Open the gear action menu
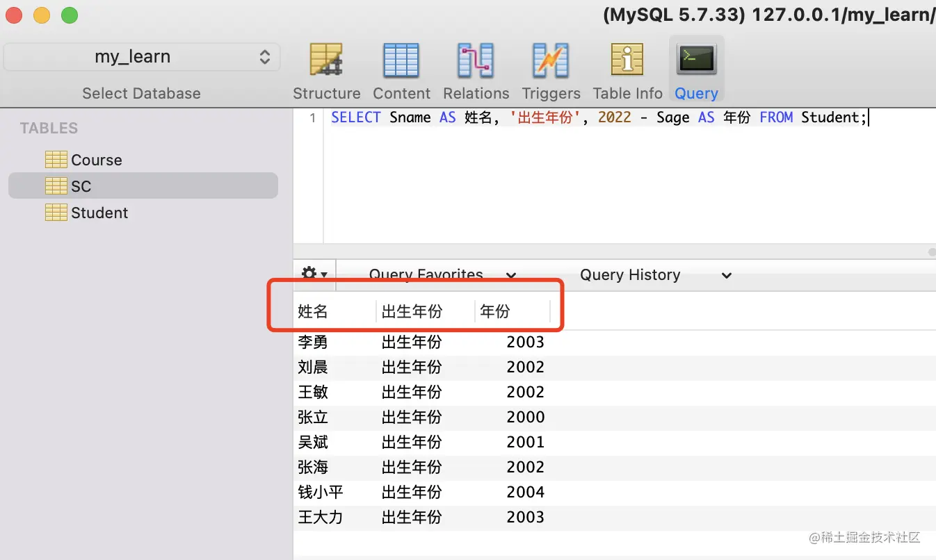The image size is (936, 560). [x=314, y=274]
